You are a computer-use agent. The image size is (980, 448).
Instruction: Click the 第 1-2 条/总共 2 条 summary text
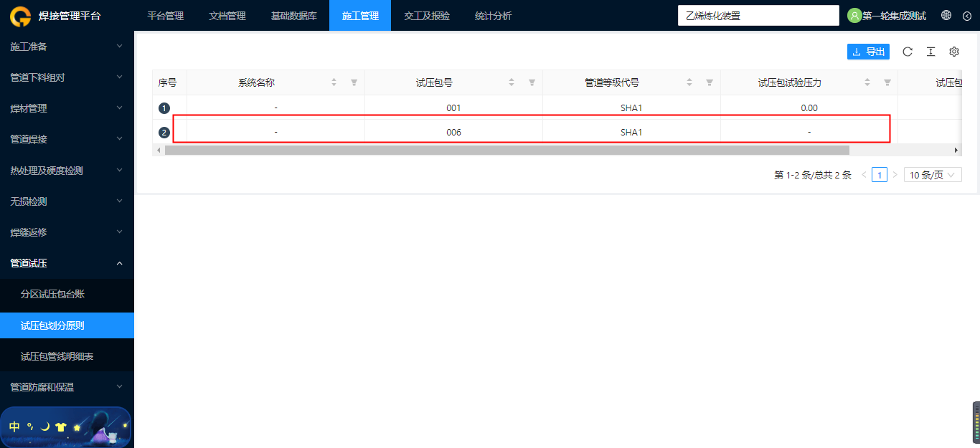pos(813,175)
